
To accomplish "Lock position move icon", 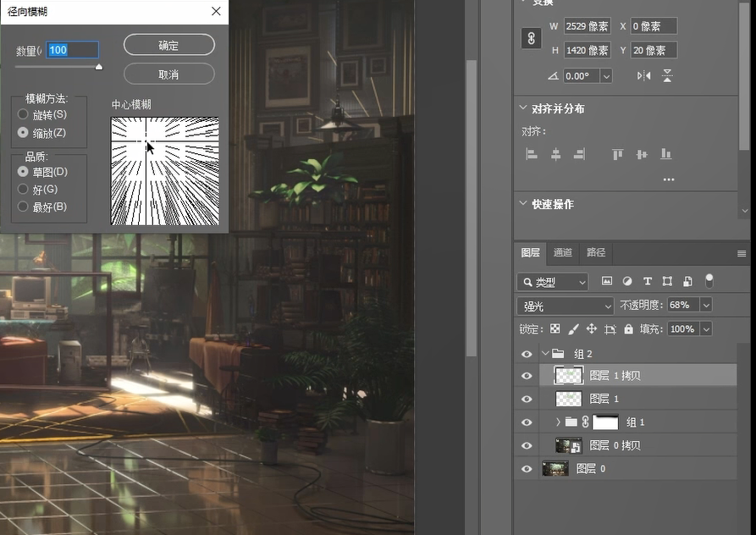I will point(592,328).
